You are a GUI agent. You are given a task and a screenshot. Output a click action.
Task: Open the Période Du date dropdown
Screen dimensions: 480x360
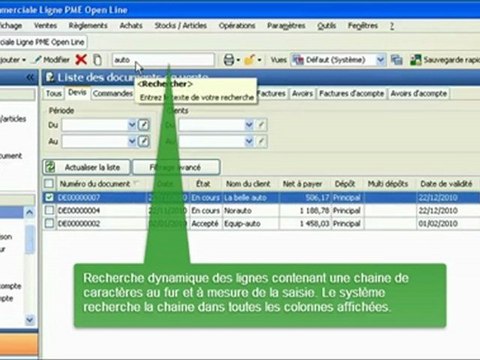(x=132, y=125)
